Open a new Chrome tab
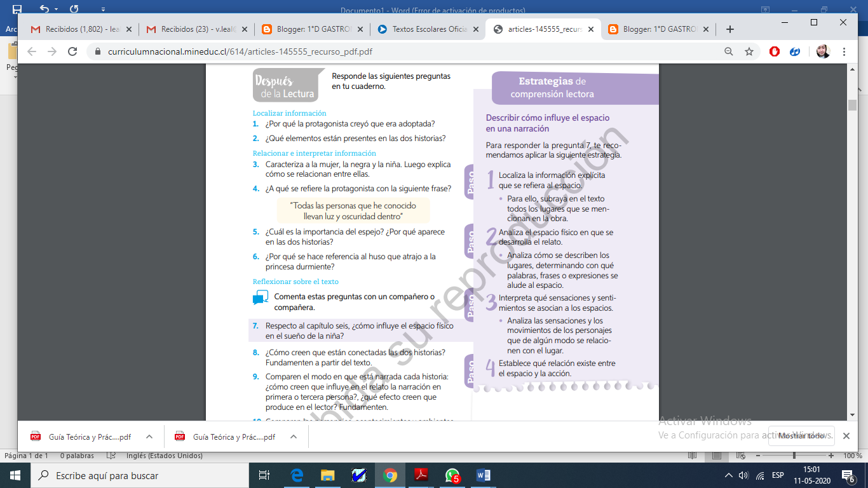The image size is (868, 488). [729, 29]
